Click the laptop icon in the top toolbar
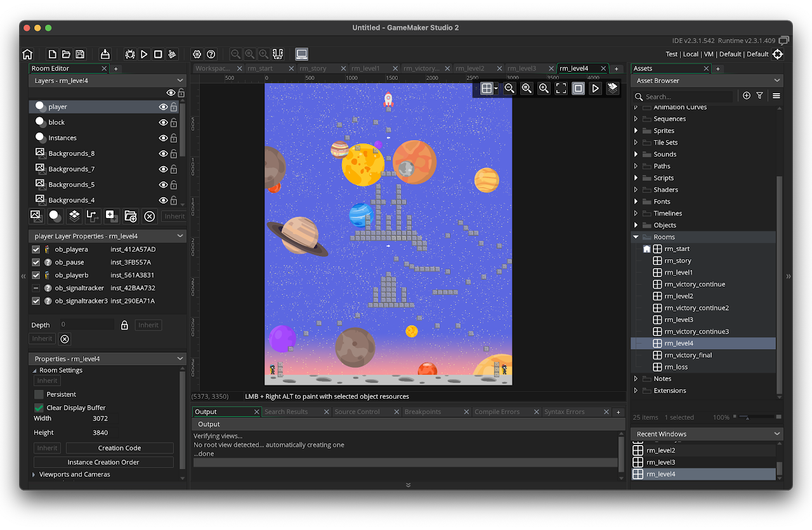 (301, 55)
